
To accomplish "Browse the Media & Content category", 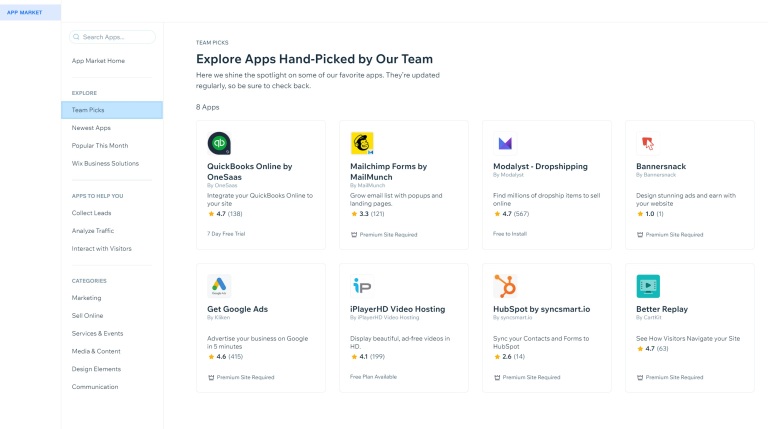I will click(x=96, y=351).
